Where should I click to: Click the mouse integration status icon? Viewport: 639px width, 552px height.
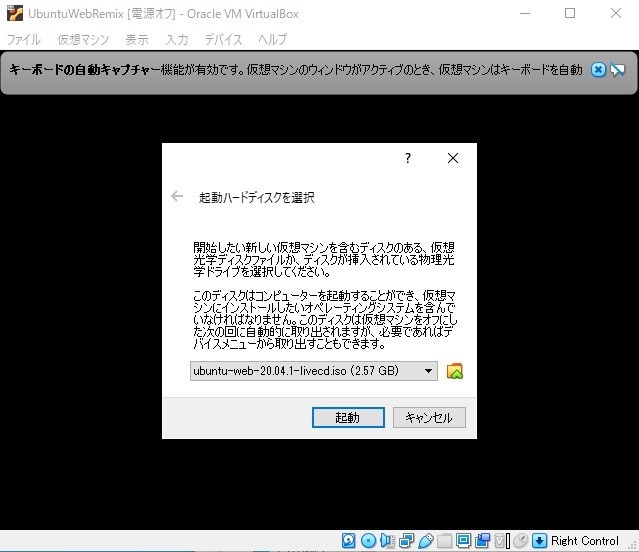[520, 541]
